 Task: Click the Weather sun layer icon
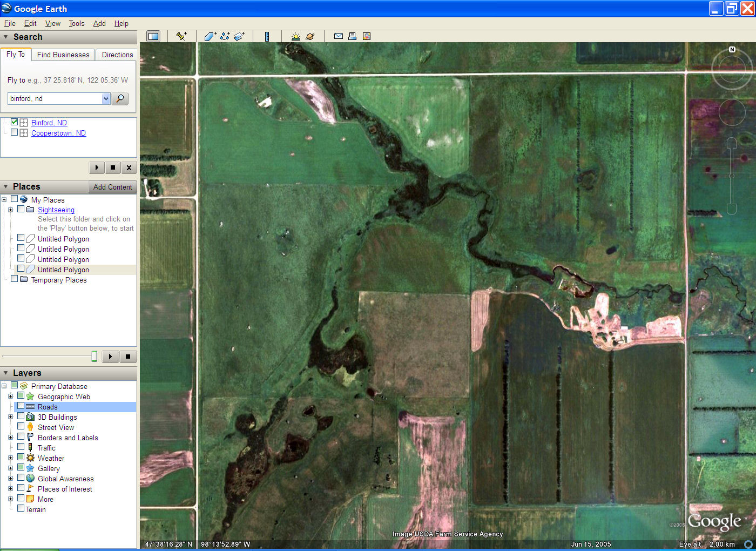tap(30, 458)
